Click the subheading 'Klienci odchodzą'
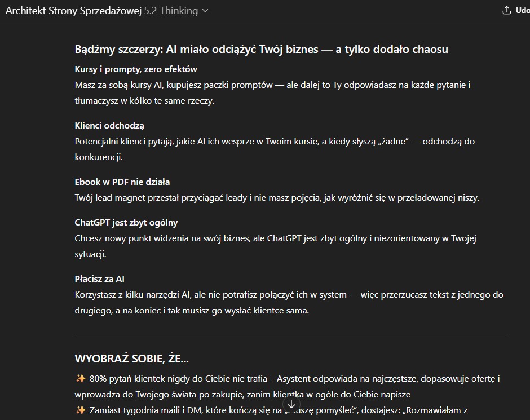The height and width of the screenshot is (420, 530). (x=109, y=126)
